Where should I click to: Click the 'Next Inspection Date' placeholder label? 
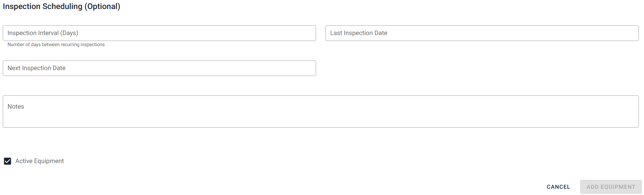37,68
